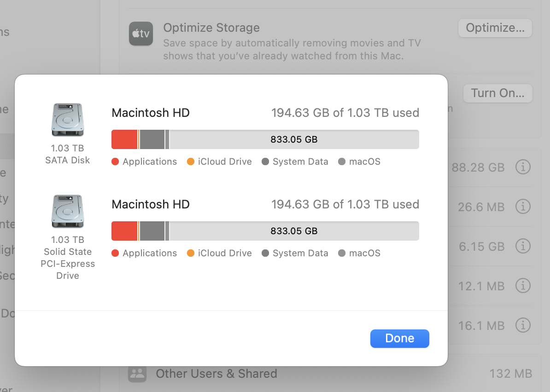Click Done to close the dialog
Viewport: 550px width, 392px height.
[399, 338]
